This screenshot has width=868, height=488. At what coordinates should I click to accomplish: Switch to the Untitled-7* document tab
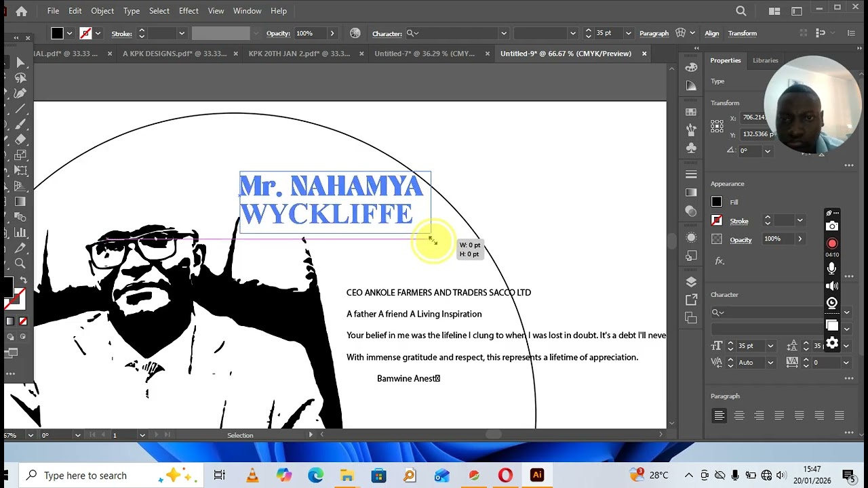[425, 54]
